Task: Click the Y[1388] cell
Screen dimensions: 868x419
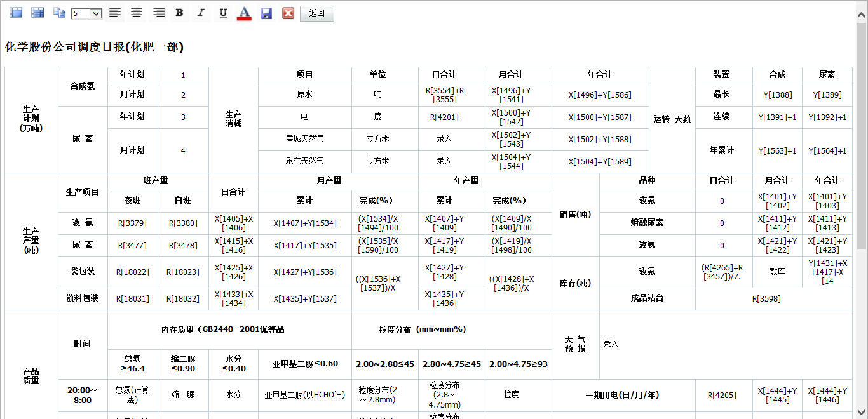Action: click(777, 95)
